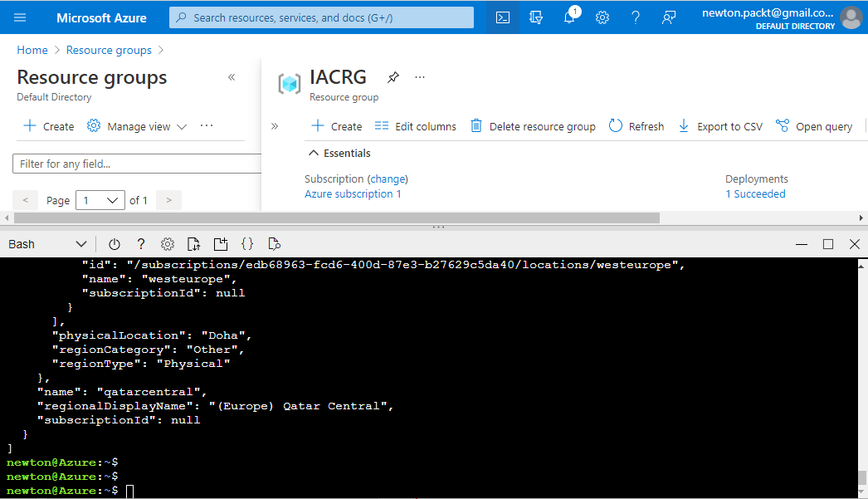Screen dimensions: 868x499
Task: Click the horizontal scrollbar thumb
Action: 337,218
